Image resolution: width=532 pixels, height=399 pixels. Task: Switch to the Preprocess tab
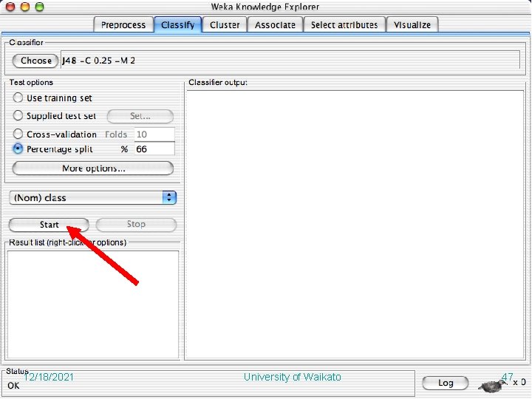[123, 25]
